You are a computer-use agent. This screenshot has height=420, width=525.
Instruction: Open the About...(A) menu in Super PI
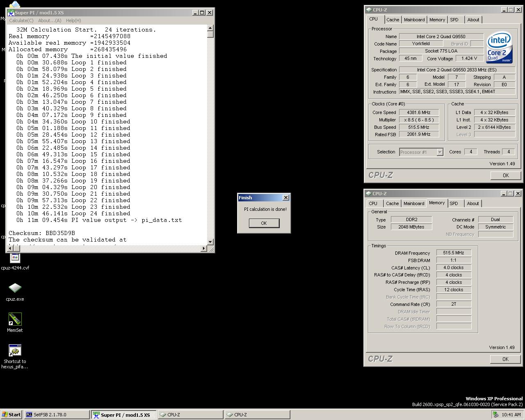coord(50,21)
